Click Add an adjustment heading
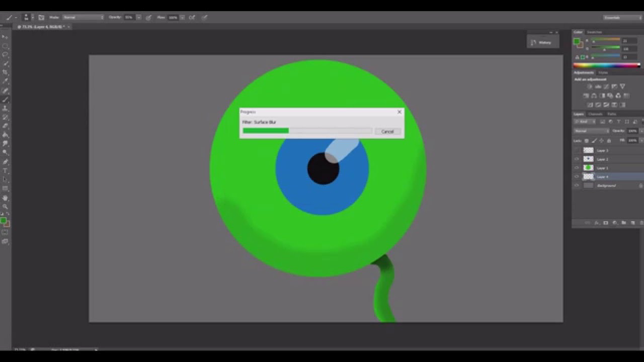This screenshot has height=362, width=644. 589,79
